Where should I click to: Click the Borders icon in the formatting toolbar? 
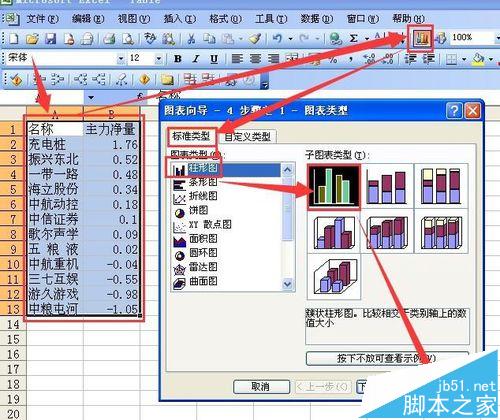451,59
